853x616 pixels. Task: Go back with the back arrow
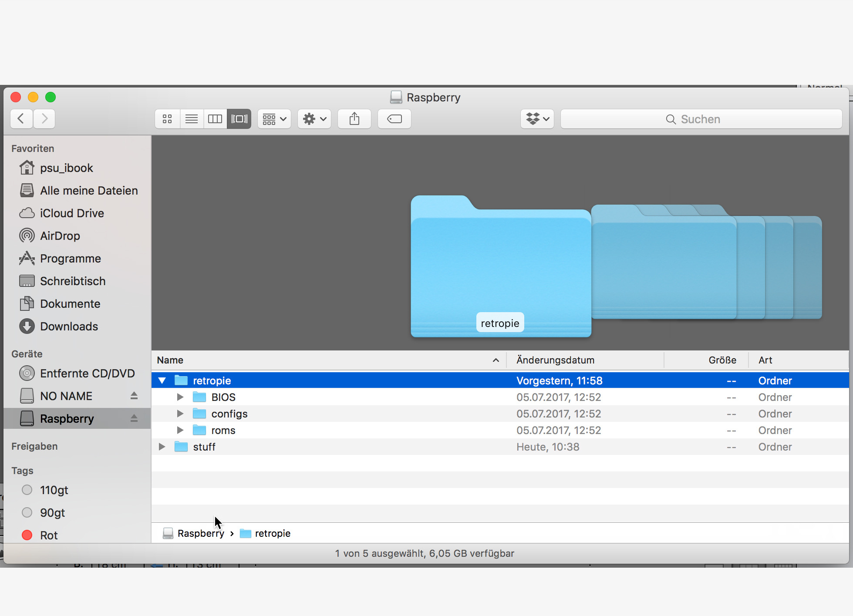click(21, 118)
